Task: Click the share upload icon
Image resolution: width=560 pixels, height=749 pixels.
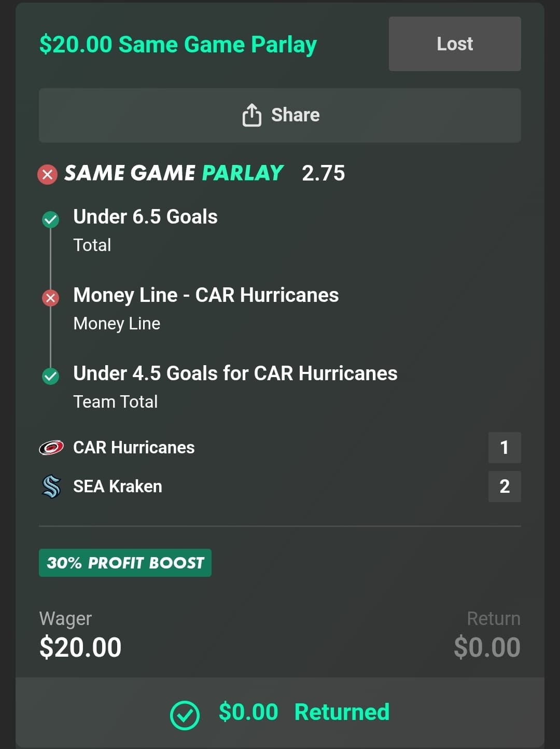Action: click(x=252, y=115)
